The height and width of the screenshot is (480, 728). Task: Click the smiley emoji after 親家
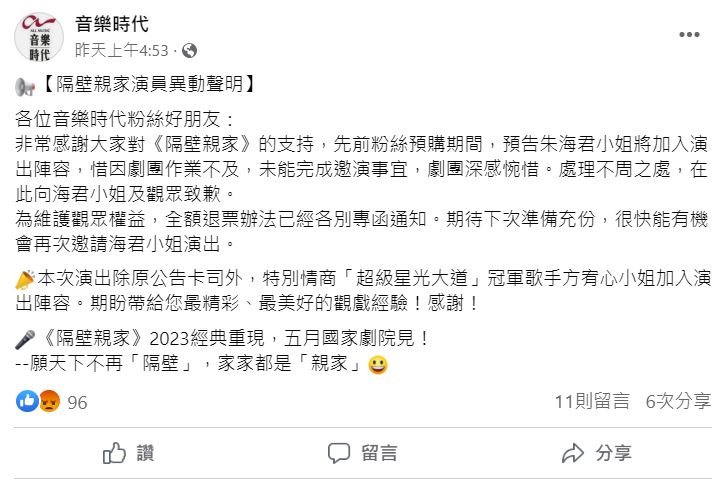pos(378,365)
